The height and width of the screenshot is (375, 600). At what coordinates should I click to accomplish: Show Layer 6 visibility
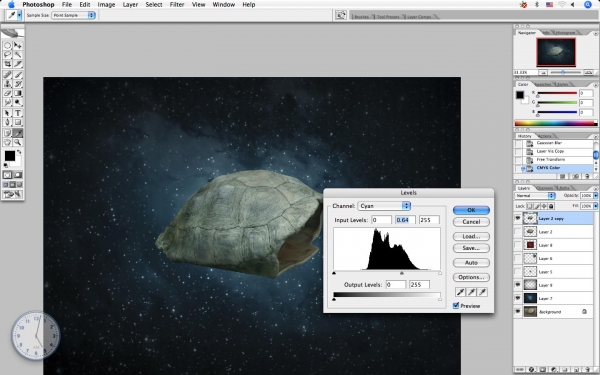click(518, 258)
